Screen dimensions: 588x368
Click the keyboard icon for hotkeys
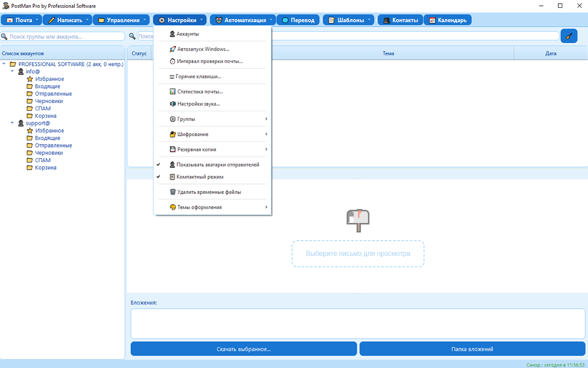(172, 77)
